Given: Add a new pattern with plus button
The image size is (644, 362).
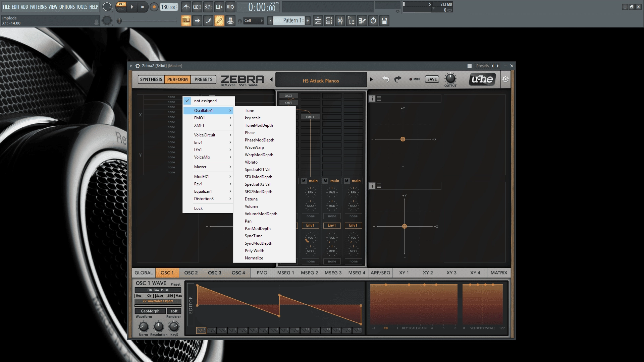Looking at the screenshot, I should click(x=308, y=21).
